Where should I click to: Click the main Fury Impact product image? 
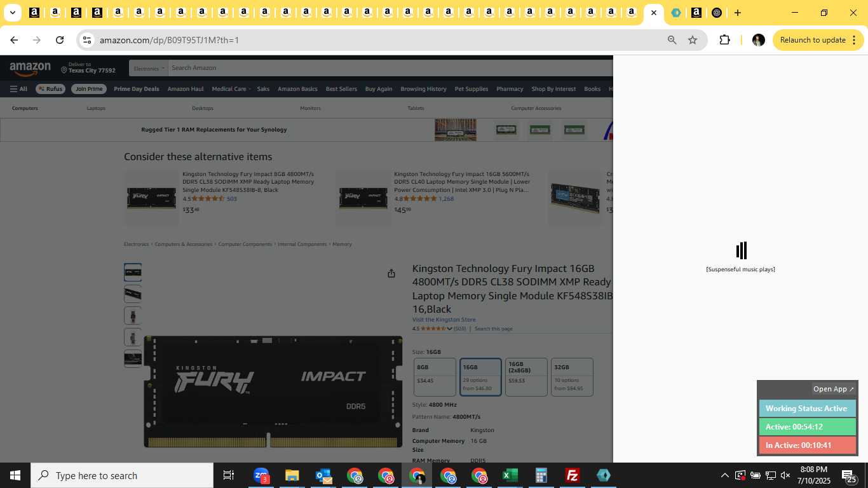[273, 392]
